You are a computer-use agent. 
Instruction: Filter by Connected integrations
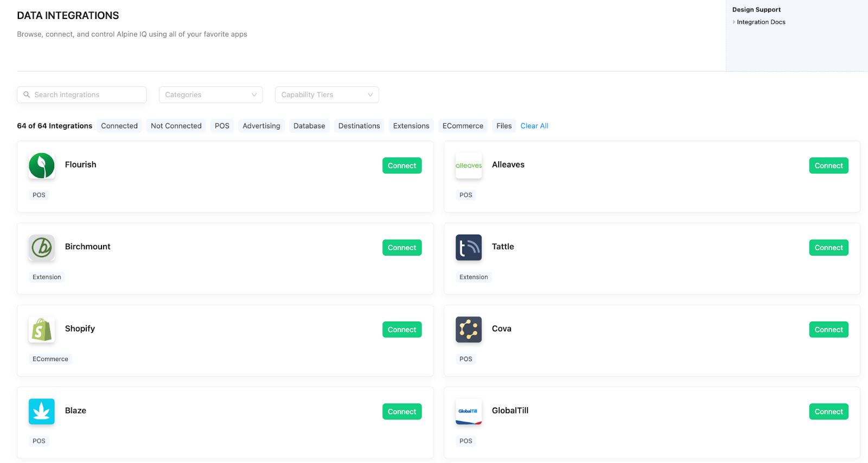[119, 126]
